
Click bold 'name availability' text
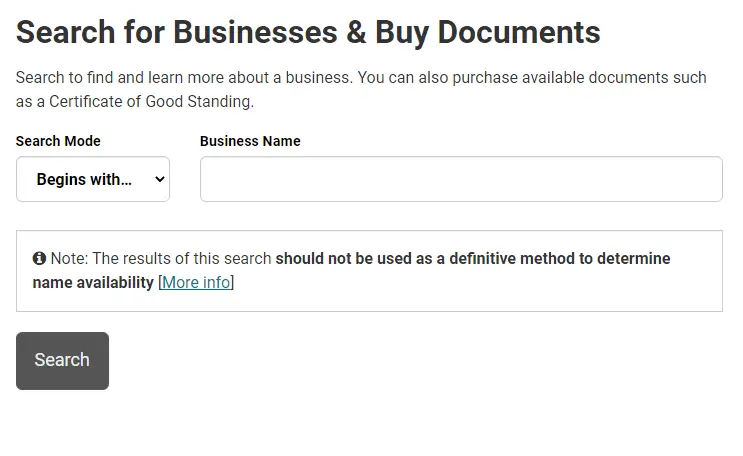[x=93, y=283]
